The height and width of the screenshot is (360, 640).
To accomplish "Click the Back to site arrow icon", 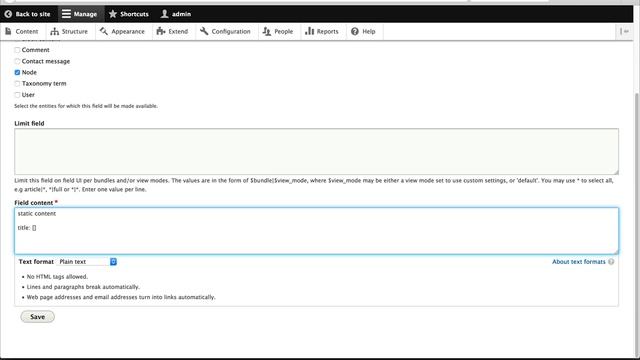I will click(x=8, y=14).
